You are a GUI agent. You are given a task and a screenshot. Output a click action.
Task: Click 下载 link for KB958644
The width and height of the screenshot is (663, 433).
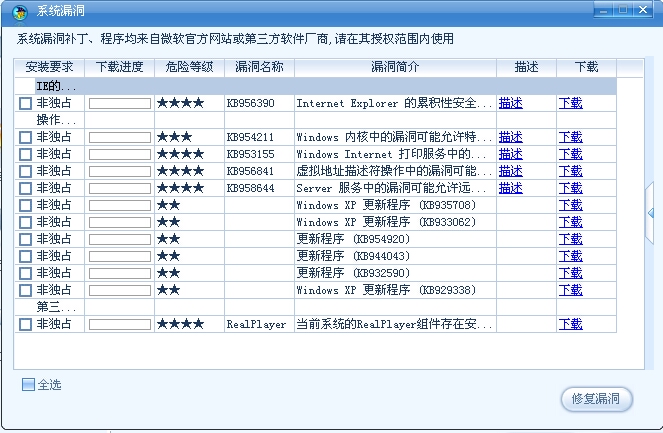coord(570,188)
